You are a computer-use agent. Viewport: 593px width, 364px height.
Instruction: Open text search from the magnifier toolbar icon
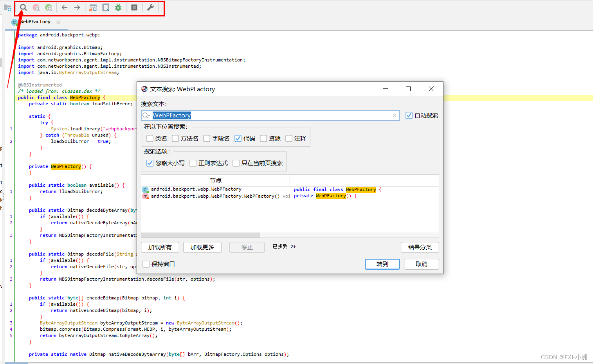pyautogui.click(x=23, y=7)
